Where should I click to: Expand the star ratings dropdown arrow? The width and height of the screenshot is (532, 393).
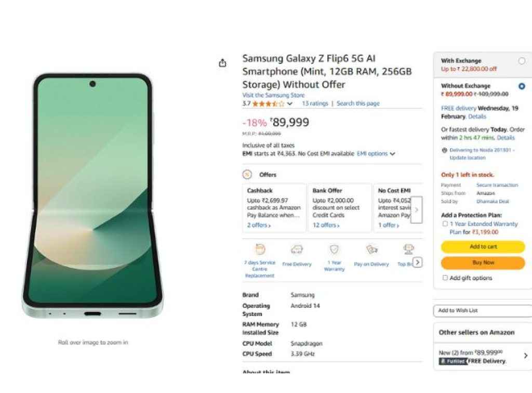pos(290,104)
